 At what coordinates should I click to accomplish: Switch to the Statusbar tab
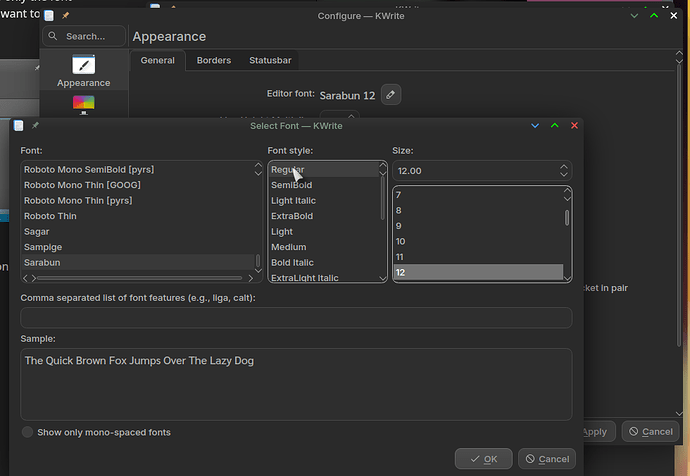270,60
